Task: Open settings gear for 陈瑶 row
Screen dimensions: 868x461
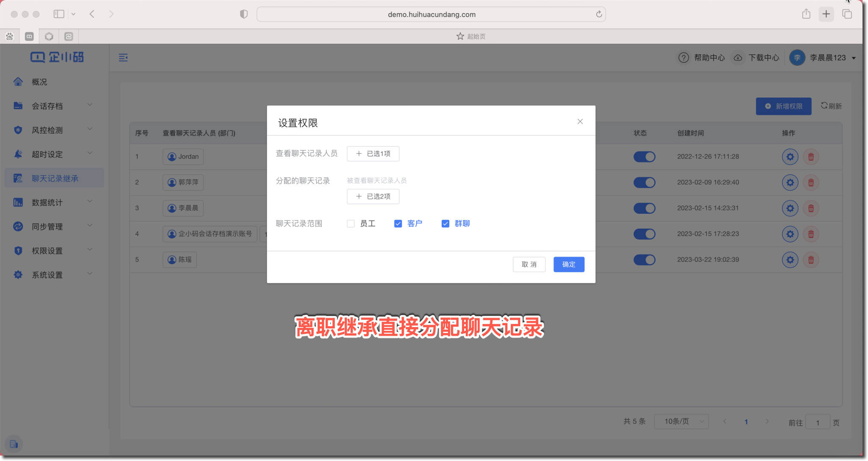Action: point(790,260)
